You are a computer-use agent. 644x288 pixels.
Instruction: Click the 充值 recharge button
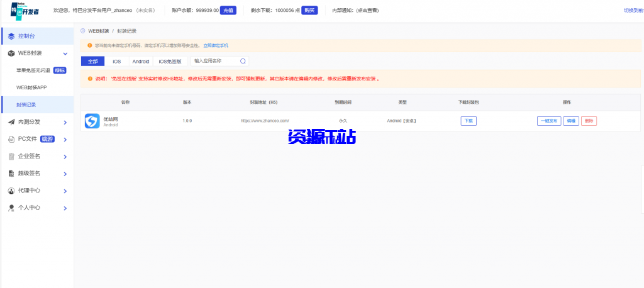[x=228, y=10]
